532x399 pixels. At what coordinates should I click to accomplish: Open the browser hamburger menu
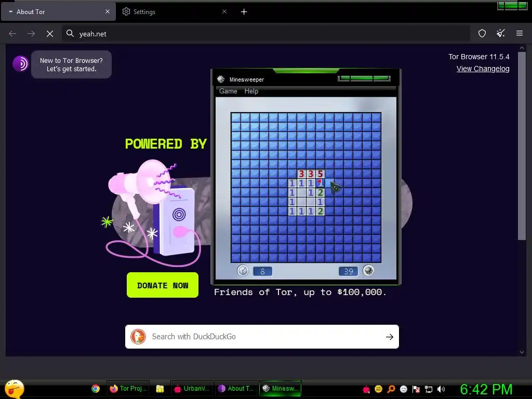tap(520, 33)
